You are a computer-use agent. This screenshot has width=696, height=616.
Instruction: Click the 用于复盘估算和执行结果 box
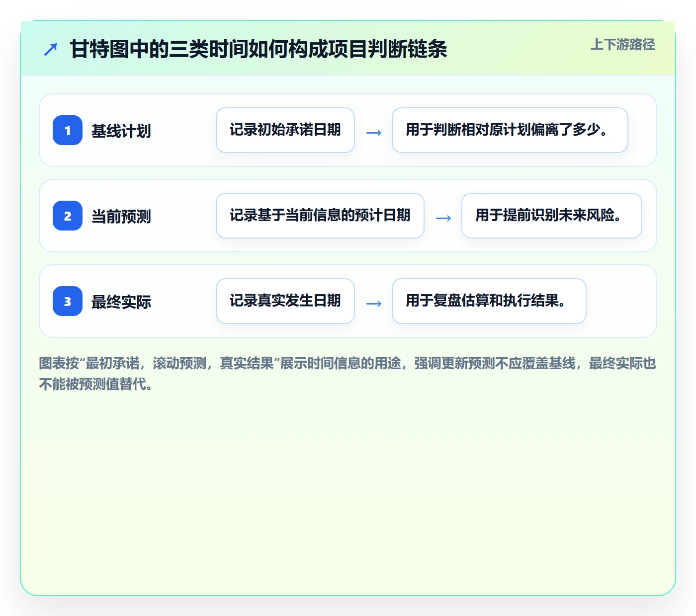coord(489,301)
